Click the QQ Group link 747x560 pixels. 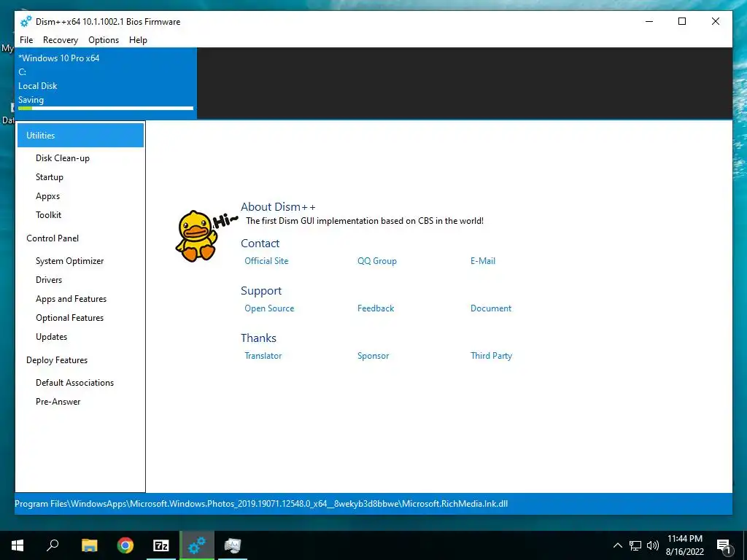pos(377,261)
